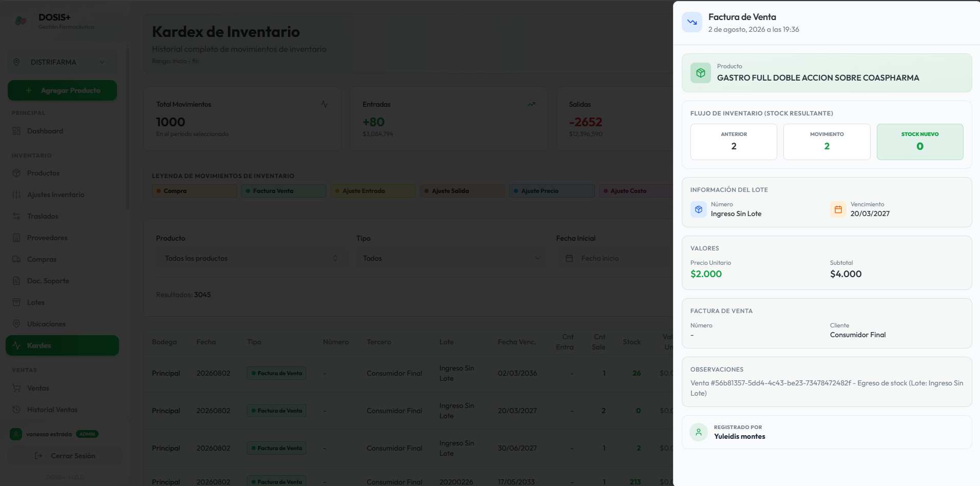
Task: Click the green Producto box icon
Action: click(x=701, y=73)
